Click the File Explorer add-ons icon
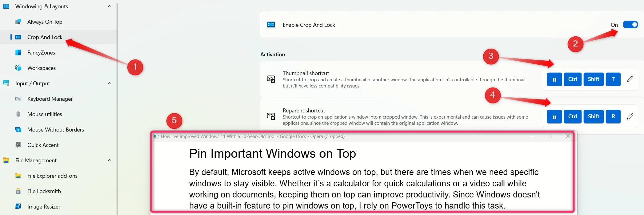The image size is (644, 215). [x=18, y=176]
